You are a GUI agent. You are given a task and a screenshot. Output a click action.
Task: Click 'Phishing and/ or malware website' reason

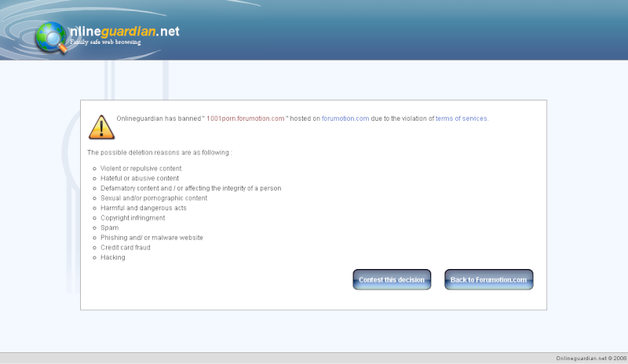(x=152, y=238)
